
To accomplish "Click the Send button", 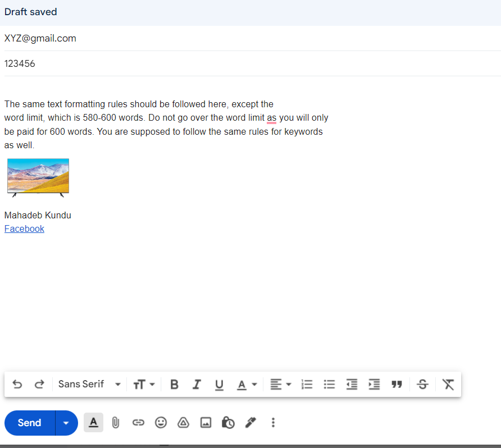I will (30, 423).
